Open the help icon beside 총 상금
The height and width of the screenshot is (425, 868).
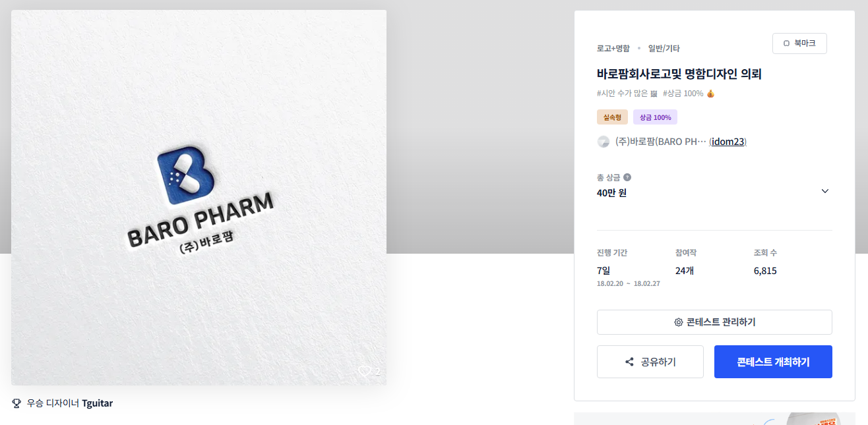tap(627, 177)
